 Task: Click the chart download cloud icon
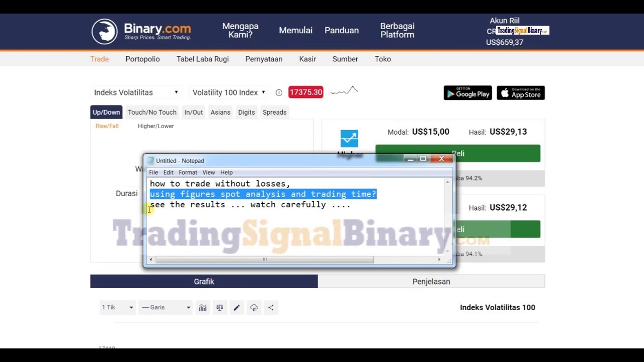point(254,308)
